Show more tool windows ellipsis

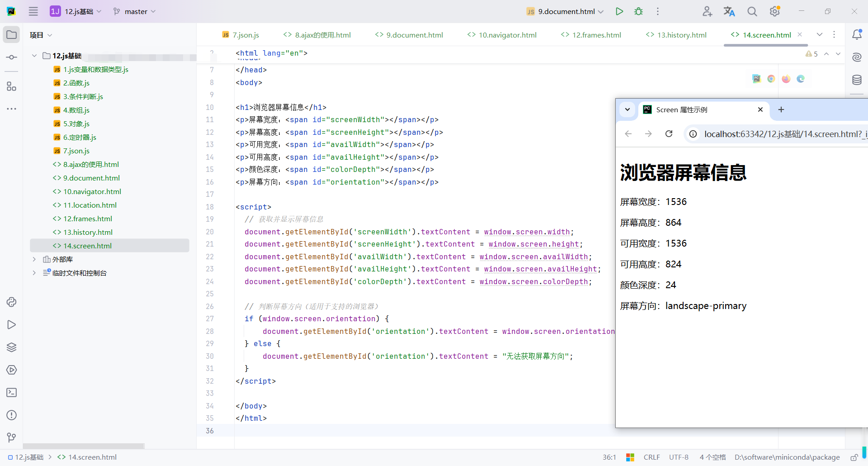pyautogui.click(x=12, y=109)
